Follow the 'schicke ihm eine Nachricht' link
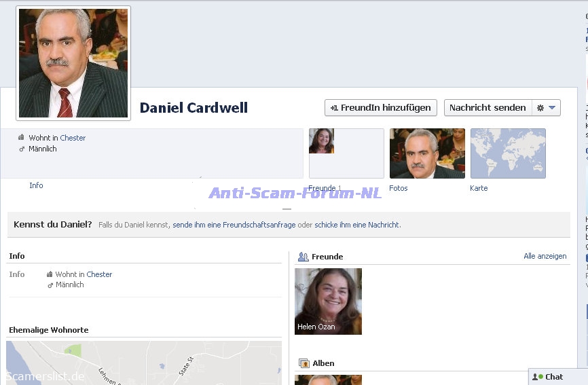Screen dimensions: 588x385 click(x=356, y=225)
